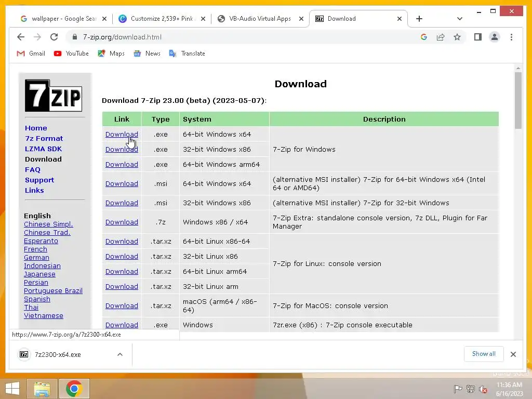Open the Chrome profile avatar
532x399 pixels.
[495, 37]
